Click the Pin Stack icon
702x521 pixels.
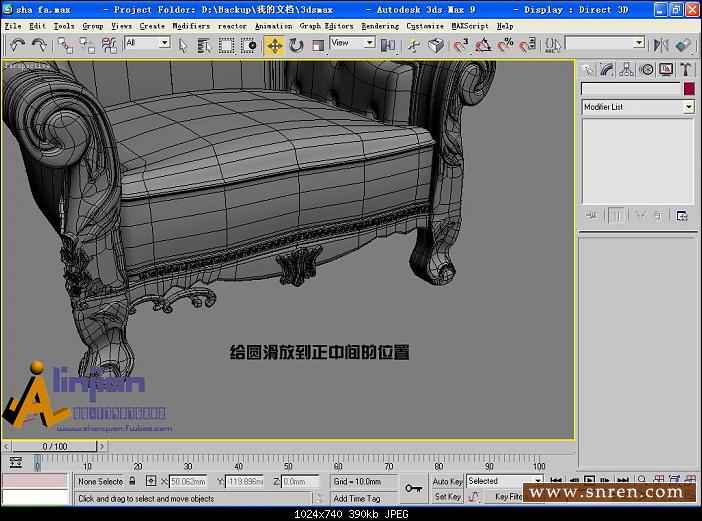coord(591,216)
